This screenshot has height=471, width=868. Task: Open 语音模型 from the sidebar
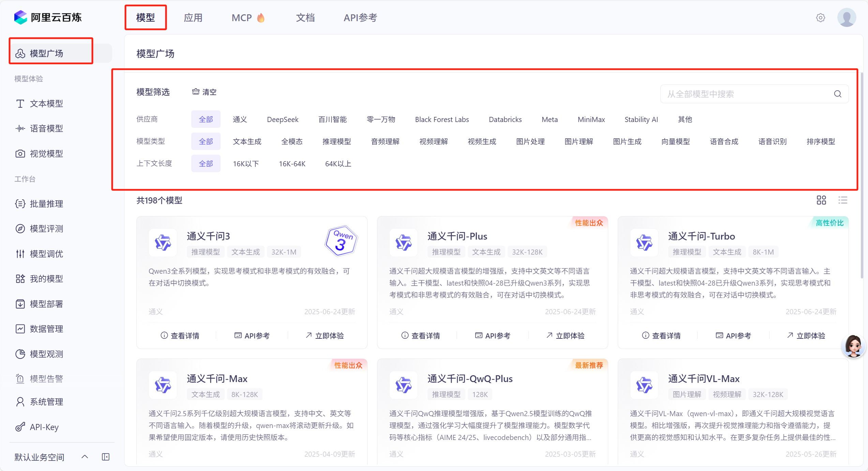46,128
